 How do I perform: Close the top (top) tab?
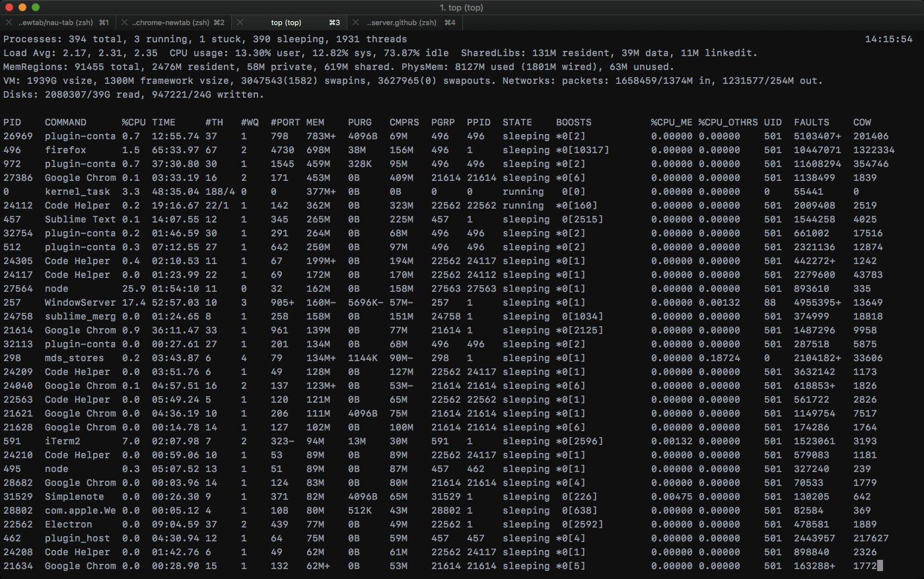click(240, 22)
